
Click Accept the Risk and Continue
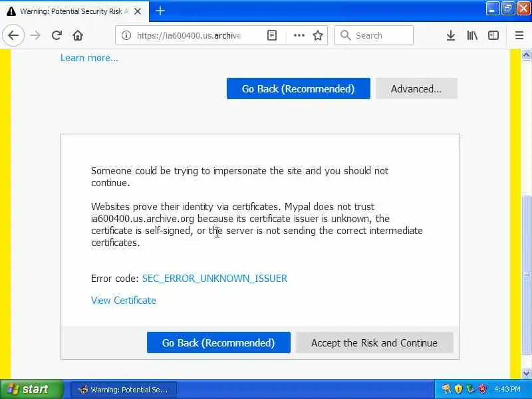(x=374, y=342)
